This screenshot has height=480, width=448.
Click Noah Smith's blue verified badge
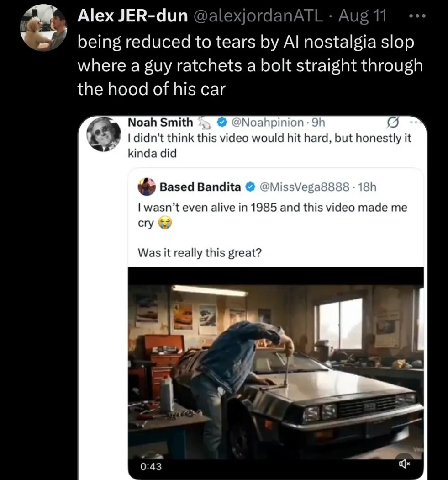tap(222, 123)
